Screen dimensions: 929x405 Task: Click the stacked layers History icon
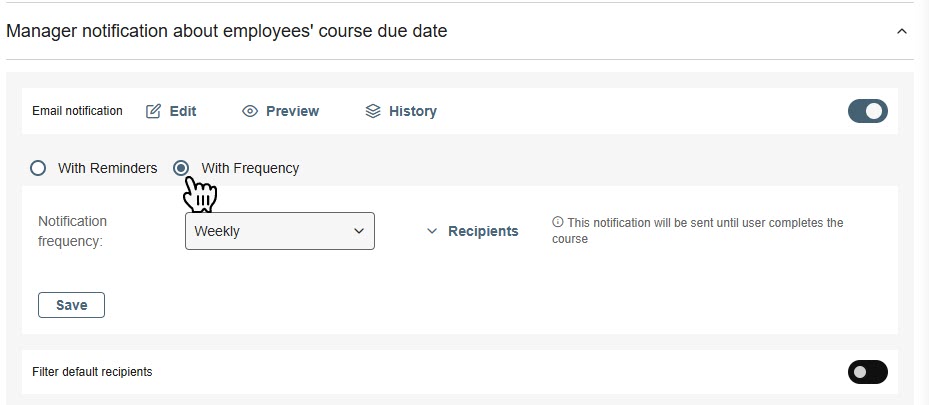click(x=373, y=111)
